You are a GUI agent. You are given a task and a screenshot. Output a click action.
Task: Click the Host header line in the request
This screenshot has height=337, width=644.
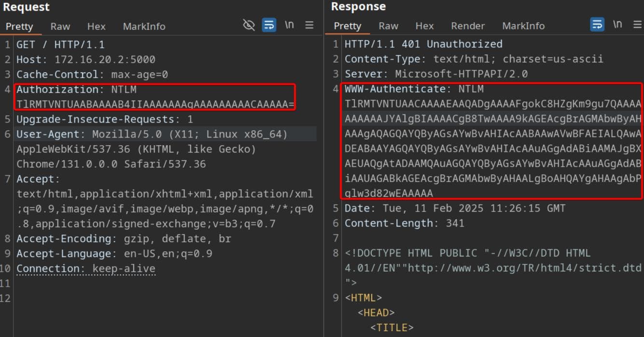[85, 60]
